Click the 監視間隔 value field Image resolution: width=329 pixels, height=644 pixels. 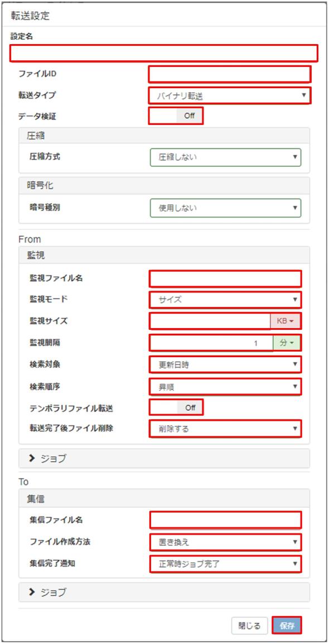point(211,343)
